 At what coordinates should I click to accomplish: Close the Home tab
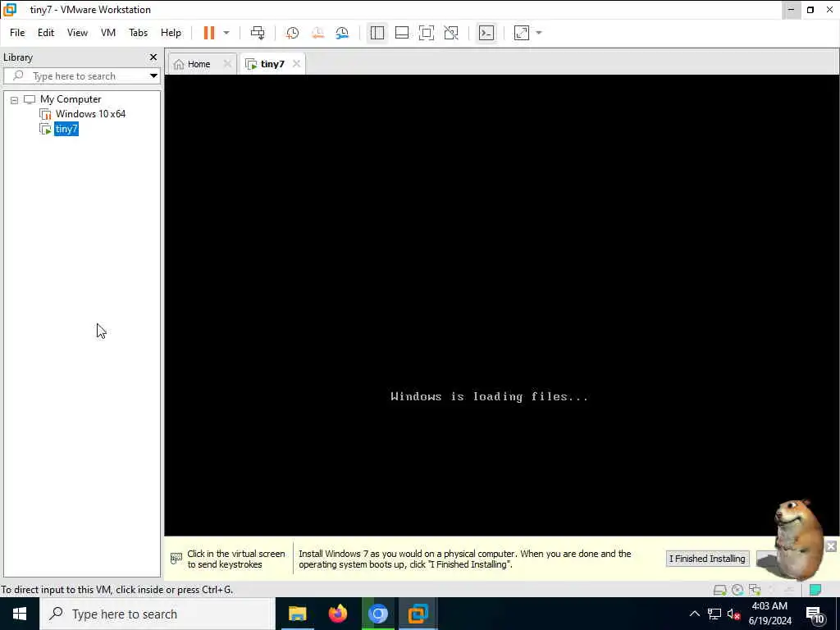tap(227, 64)
